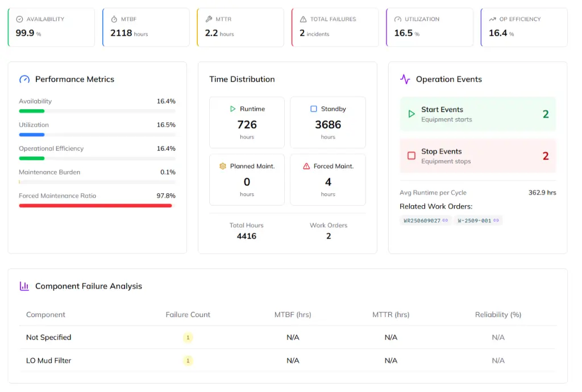Click failure count badge for Not Specified
This screenshot has width=582, height=392.
(x=188, y=337)
